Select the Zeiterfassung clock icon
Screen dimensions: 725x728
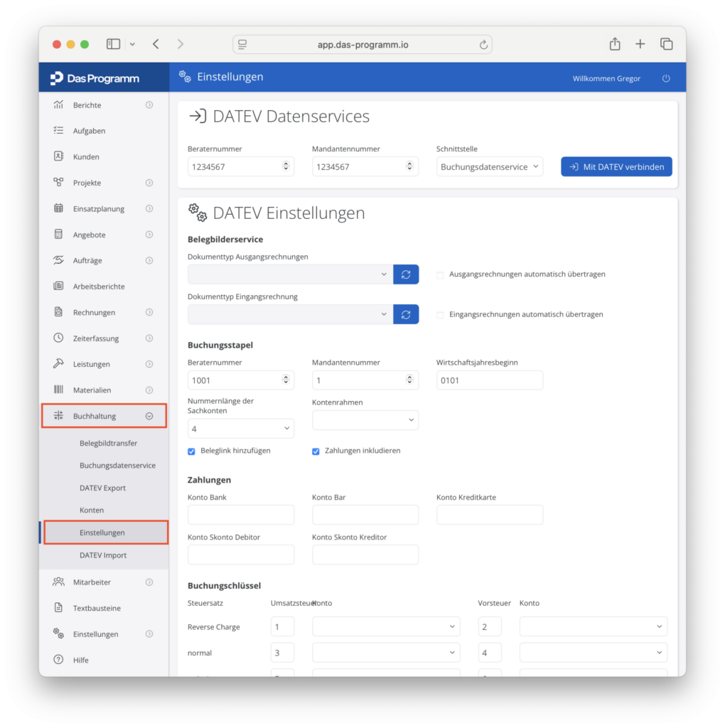(x=59, y=338)
